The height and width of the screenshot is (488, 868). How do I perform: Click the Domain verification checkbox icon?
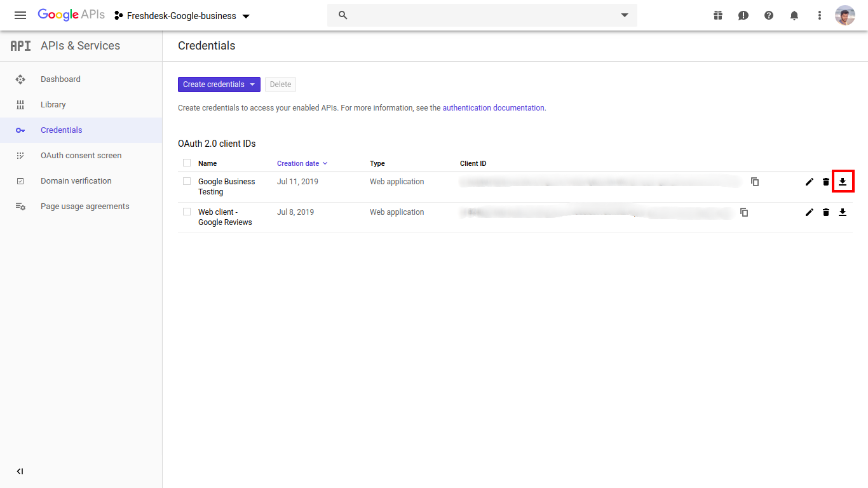20,181
